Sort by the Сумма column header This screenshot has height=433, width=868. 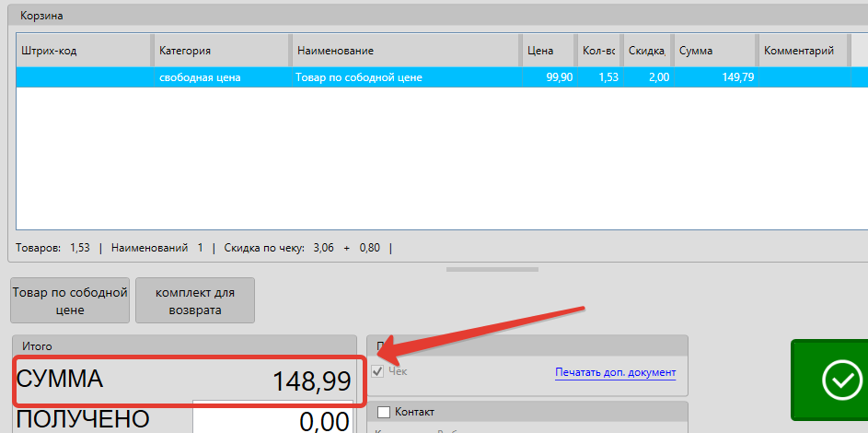(714, 51)
